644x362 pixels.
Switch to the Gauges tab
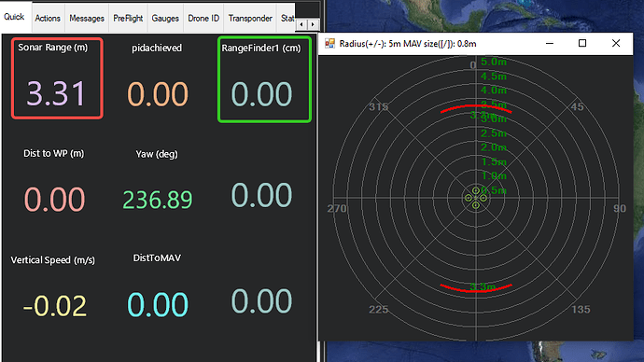[x=165, y=19]
